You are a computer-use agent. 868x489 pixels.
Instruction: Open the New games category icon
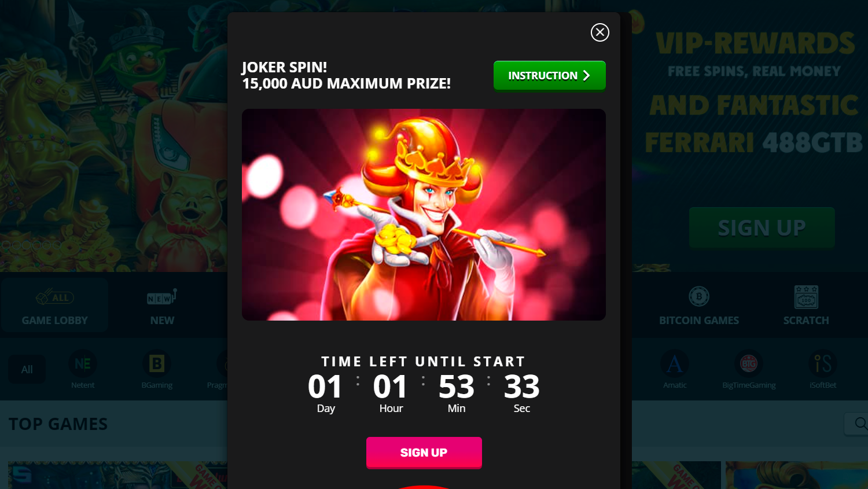162,297
